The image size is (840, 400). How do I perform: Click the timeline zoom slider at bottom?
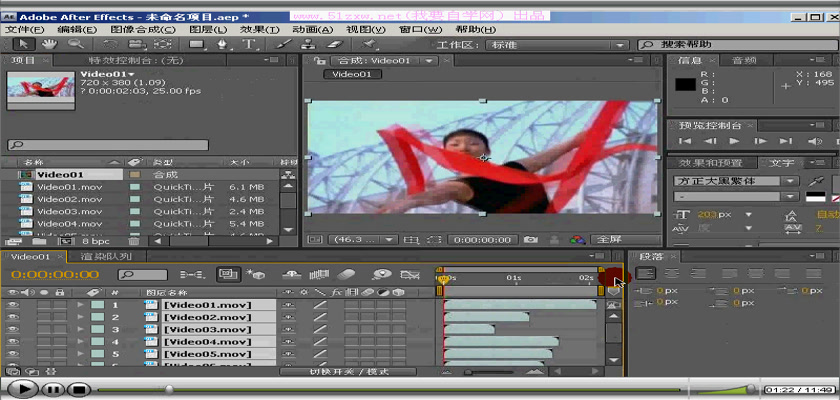coord(489,372)
